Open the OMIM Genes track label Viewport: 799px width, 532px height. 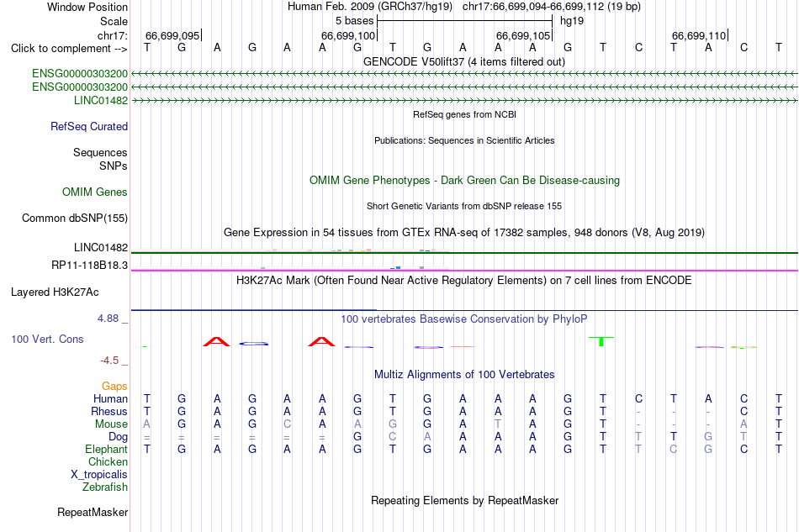95,192
